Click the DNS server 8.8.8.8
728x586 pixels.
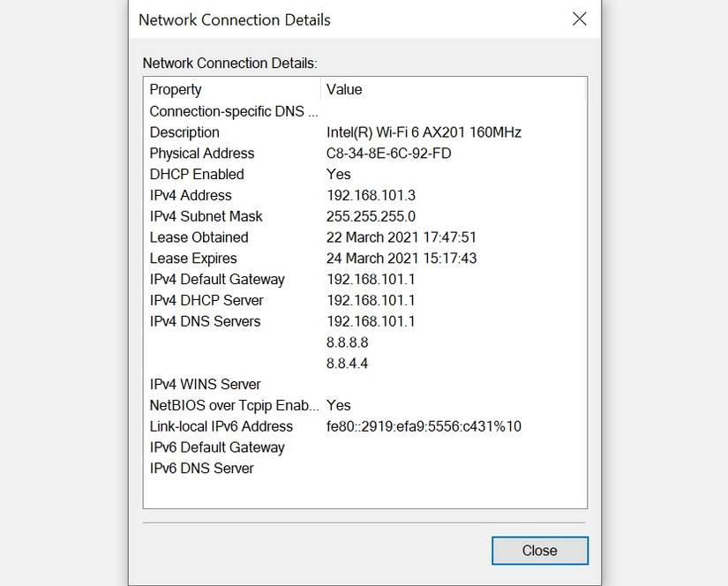(348, 342)
